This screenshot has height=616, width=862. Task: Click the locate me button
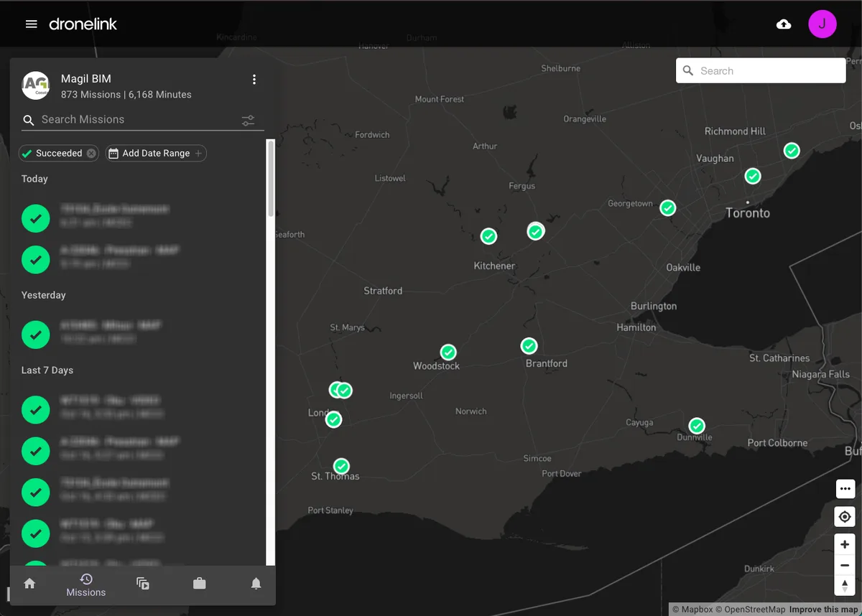(845, 516)
